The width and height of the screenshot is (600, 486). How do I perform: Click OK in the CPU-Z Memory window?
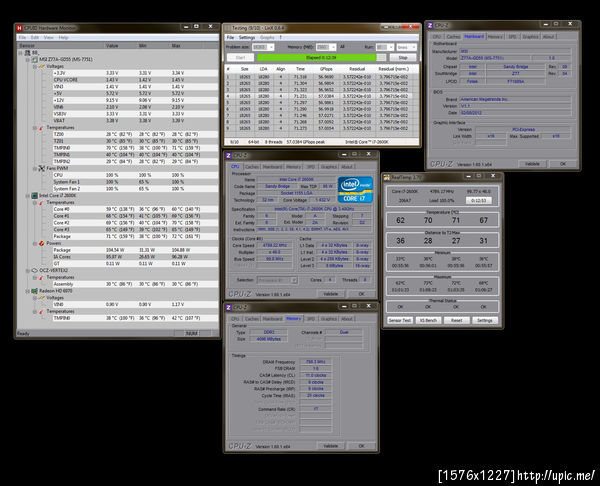(x=361, y=446)
